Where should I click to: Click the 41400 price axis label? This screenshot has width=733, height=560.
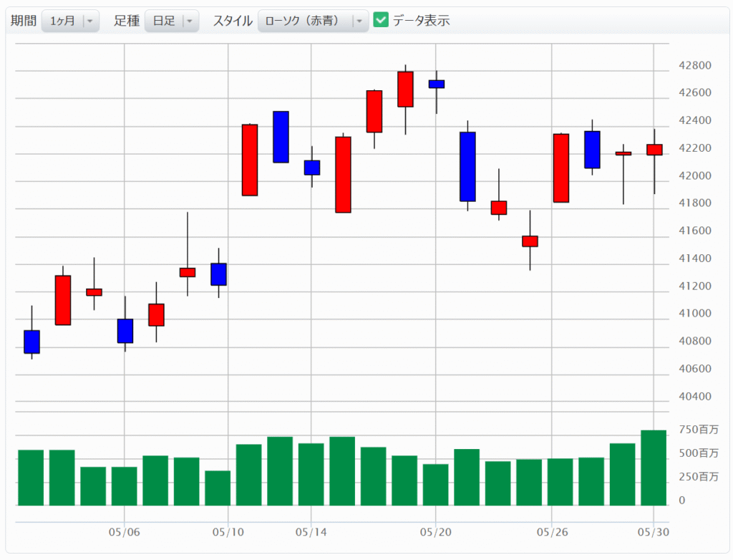coord(694,259)
